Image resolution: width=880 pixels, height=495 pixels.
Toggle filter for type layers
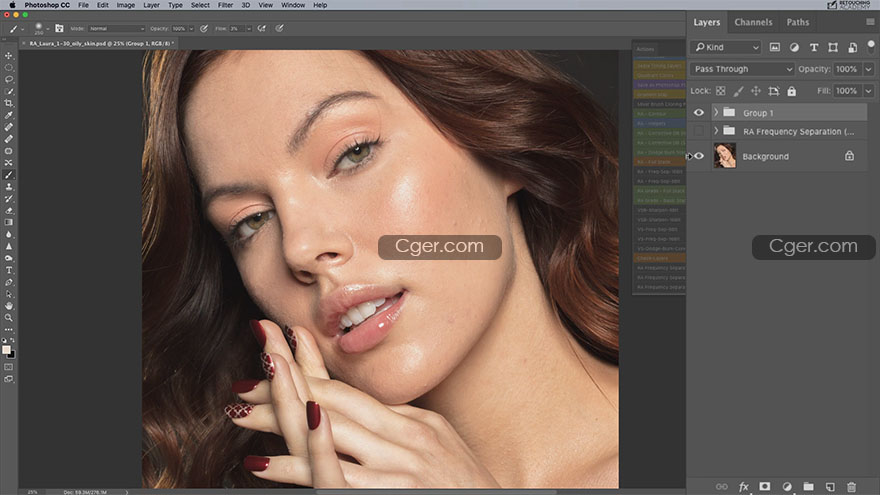click(814, 47)
